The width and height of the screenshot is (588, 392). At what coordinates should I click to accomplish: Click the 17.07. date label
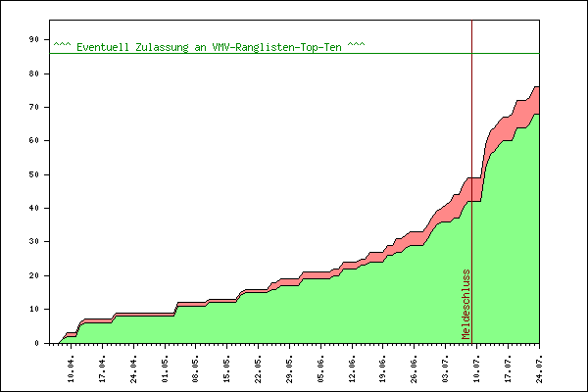coord(508,369)
